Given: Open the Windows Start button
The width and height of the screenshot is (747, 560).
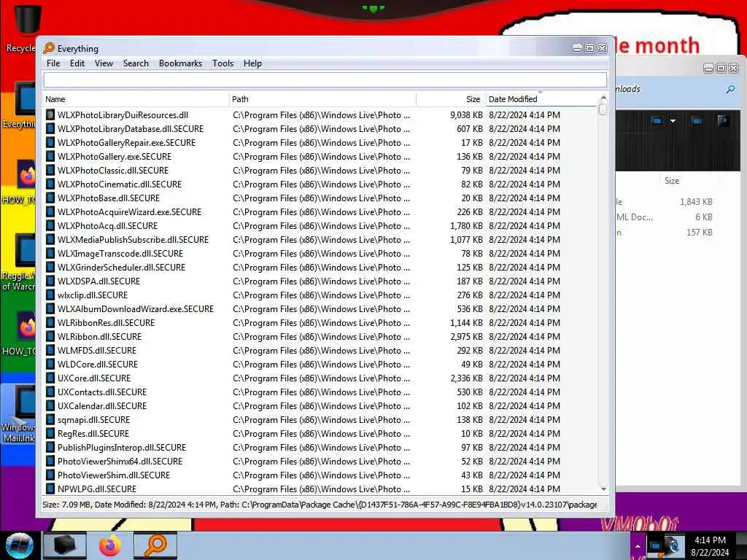Looking at the screenshot, I should tap(19, 545).
